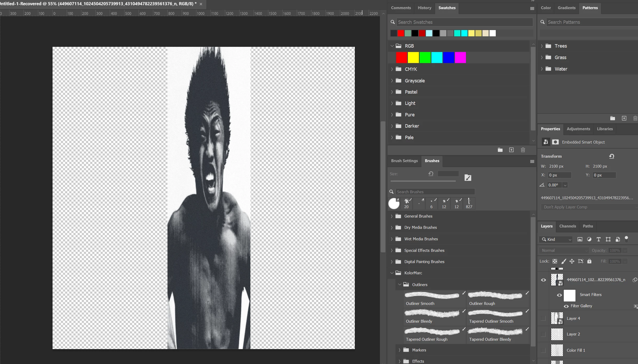This screenshot has height=364, width=638.
Task: Click the Search Swatches field
Action: [x=464, y=22]
